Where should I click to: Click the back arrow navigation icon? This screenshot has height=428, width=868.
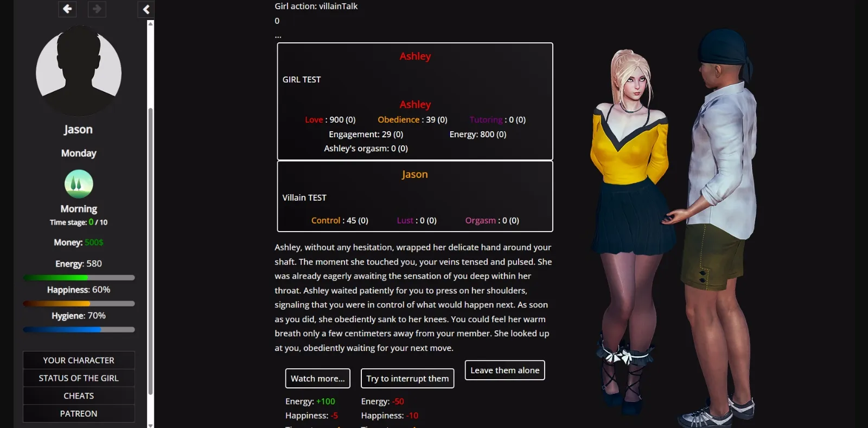(67, 9)
